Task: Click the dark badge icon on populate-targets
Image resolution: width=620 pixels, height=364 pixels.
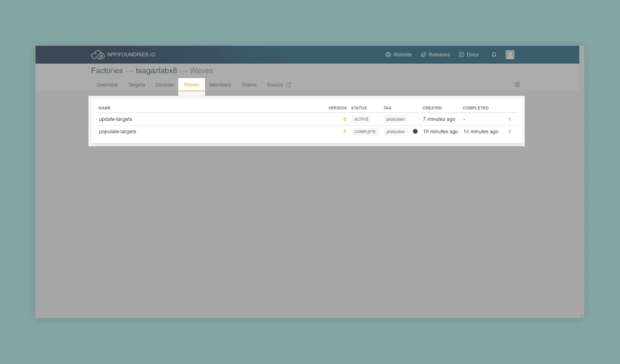Action: (x=415, y=131)
